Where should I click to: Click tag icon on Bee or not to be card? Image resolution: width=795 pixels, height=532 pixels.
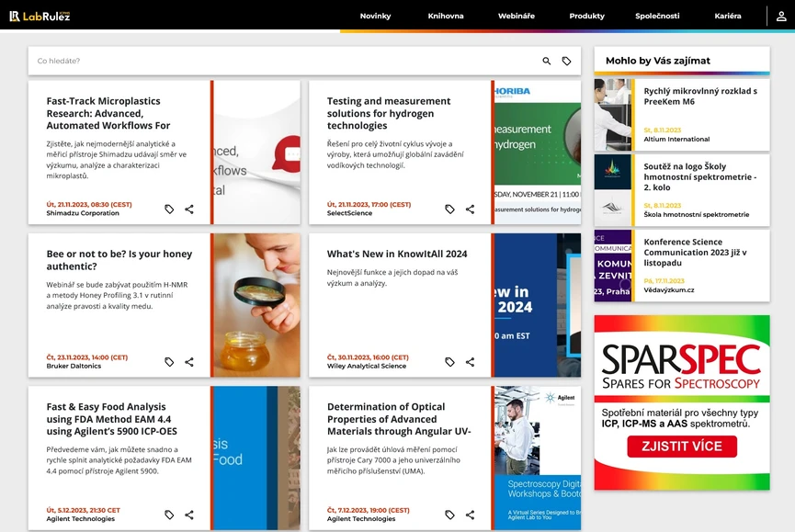(169, 362)
